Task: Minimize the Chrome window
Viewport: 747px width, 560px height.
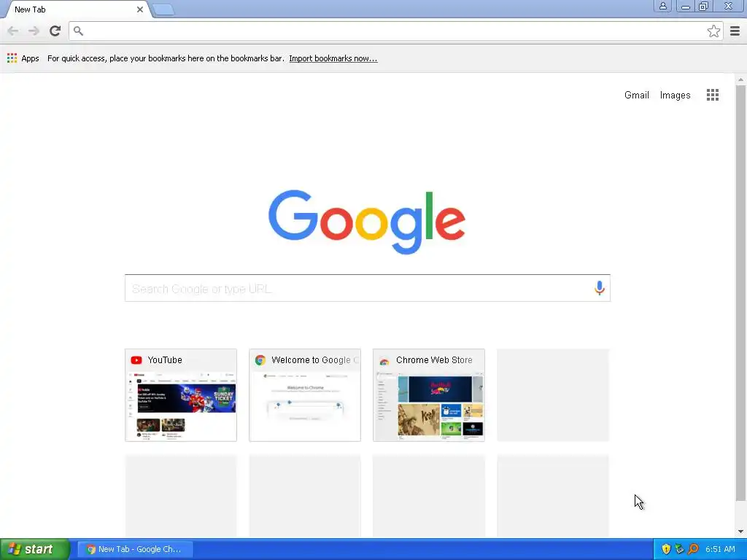Action: (x=685, y=6)
